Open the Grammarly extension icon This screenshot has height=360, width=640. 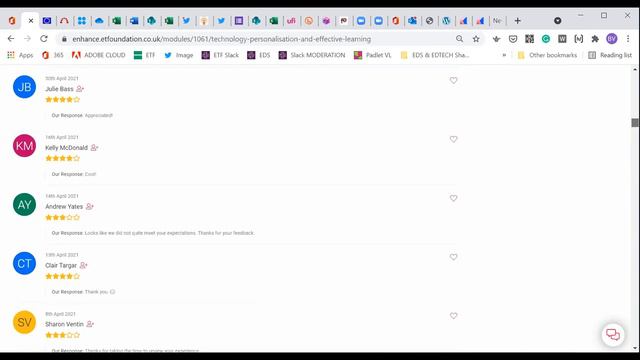[546, 39]
